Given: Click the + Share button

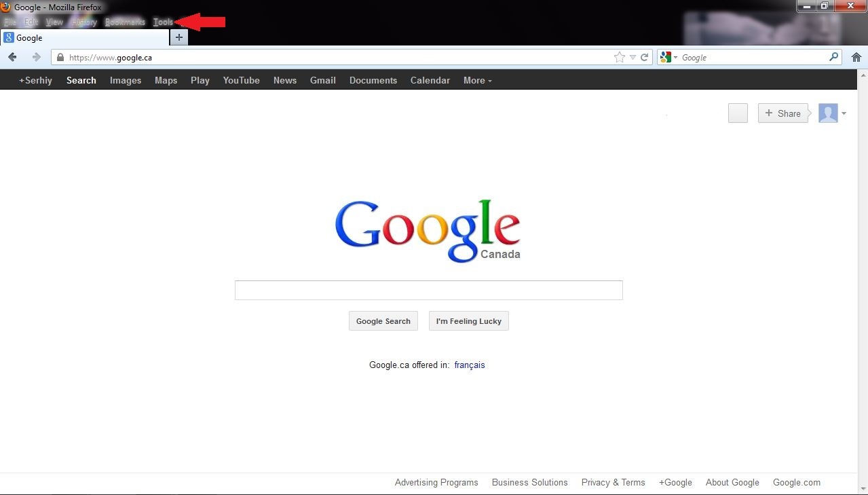Looking at the screenshot, I should (782, 113).
